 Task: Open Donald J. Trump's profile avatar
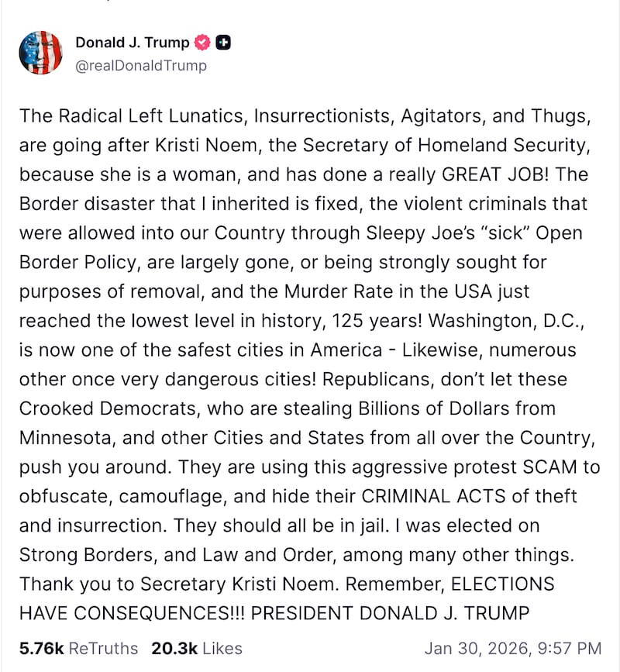point(40,52)
